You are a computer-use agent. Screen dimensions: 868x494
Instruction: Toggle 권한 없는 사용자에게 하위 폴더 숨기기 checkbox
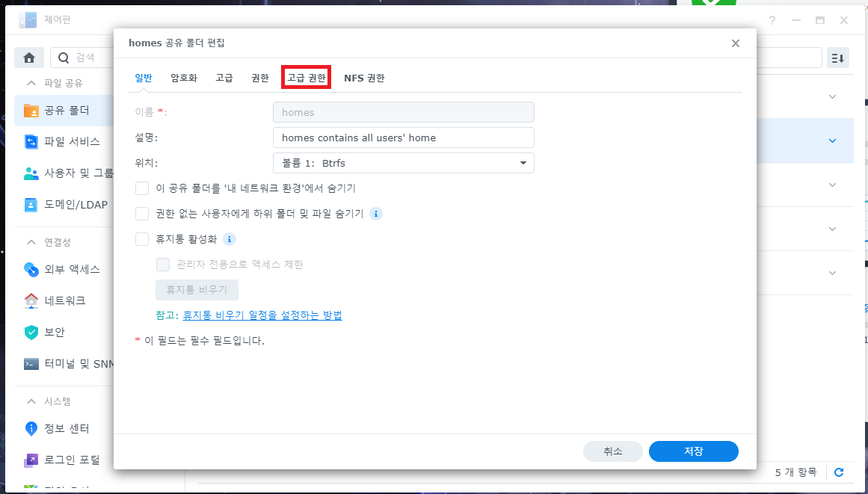coord(142,214)
